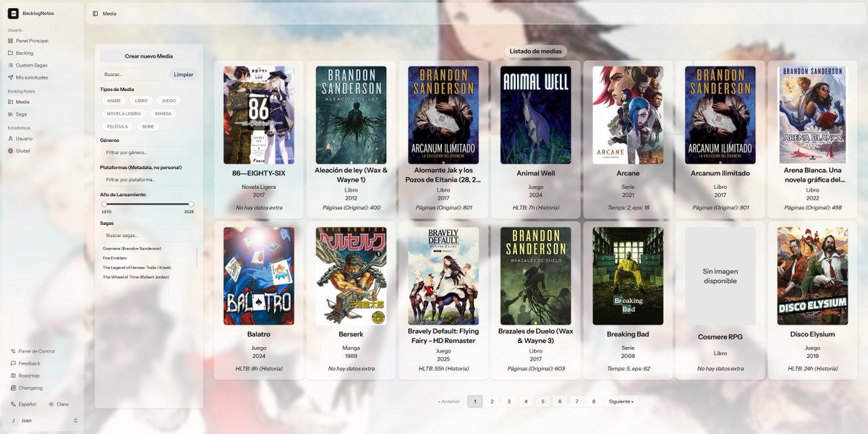The image size is (868, 434).
Task: Click Aleación de ley title text
Action: click(x=351, y=175)
